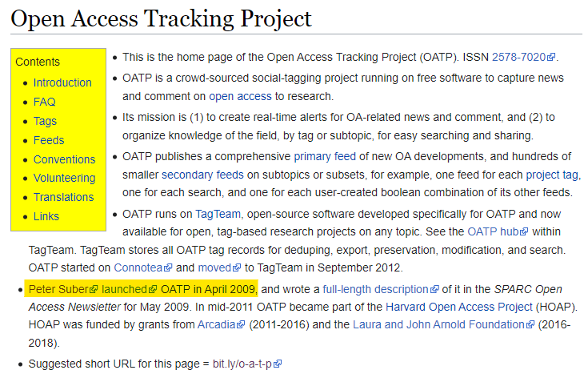Open the Conventions contents link
The width and height of the screenshot is (588, 382).
click(64, 159)
